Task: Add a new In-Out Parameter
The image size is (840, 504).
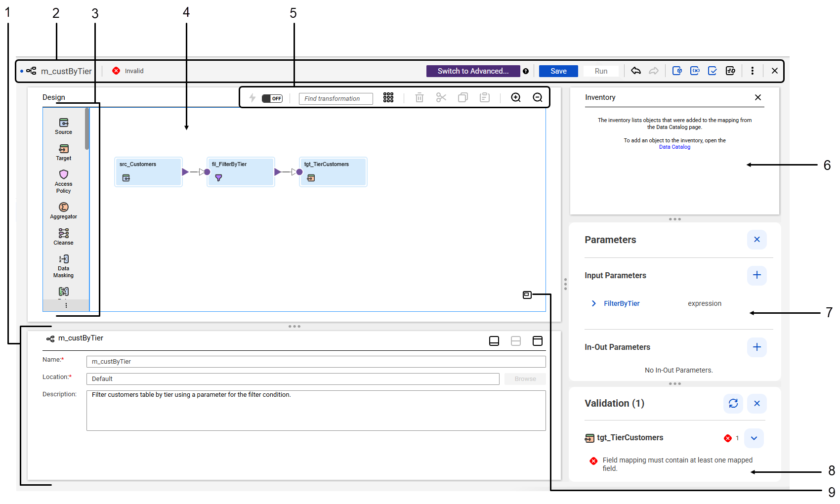Action: point(757,347)
